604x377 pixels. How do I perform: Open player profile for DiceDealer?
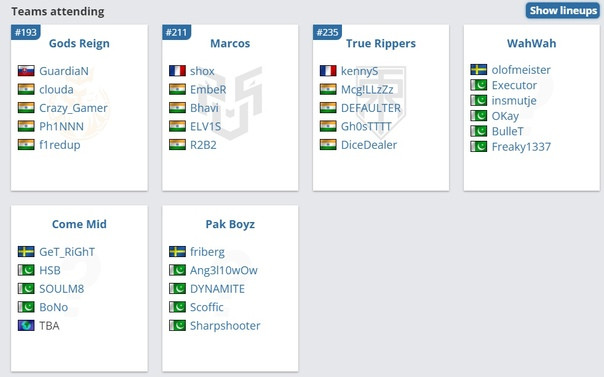(369, 145)
